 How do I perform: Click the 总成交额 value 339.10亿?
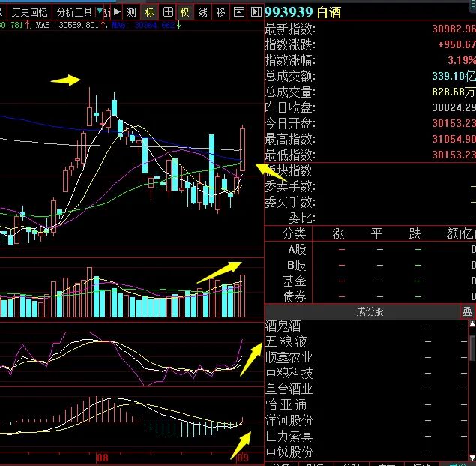[x=454, y=76]
